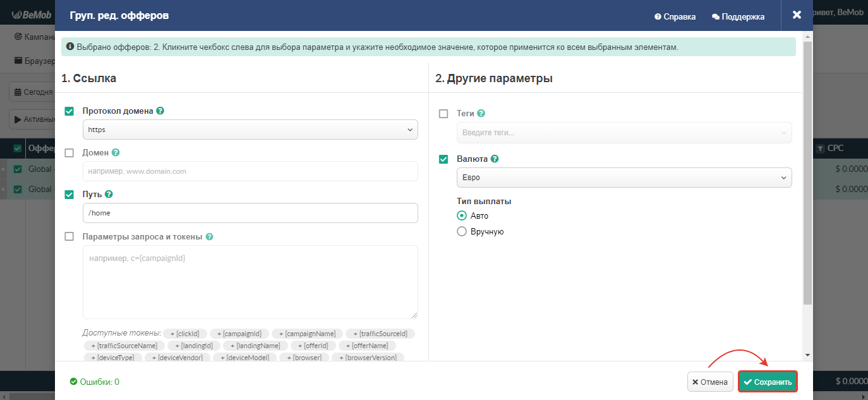This screenshot has width=868, height=400.
Task: Click the 1. Ссылка section heading
Action: coord(88,78)
